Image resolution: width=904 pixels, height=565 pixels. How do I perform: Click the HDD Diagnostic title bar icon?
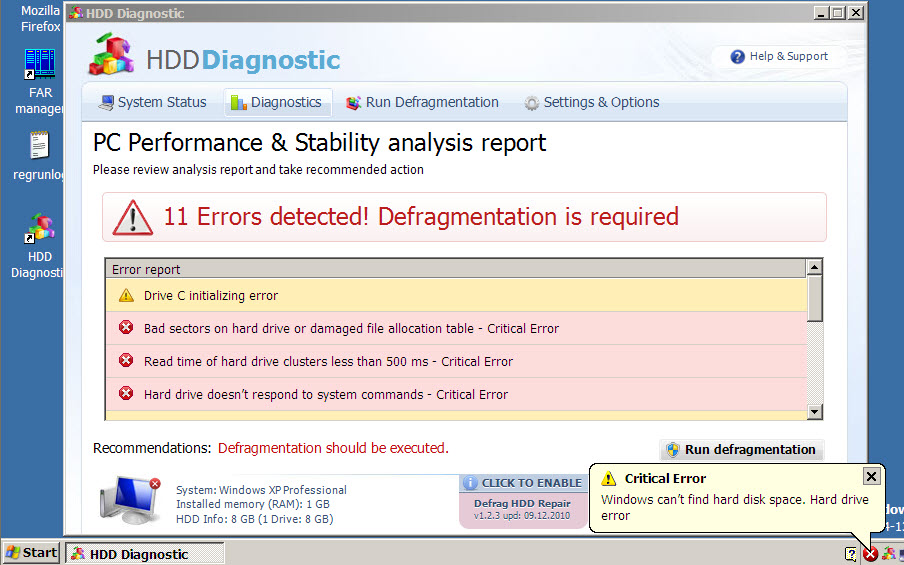coord(76,13)
